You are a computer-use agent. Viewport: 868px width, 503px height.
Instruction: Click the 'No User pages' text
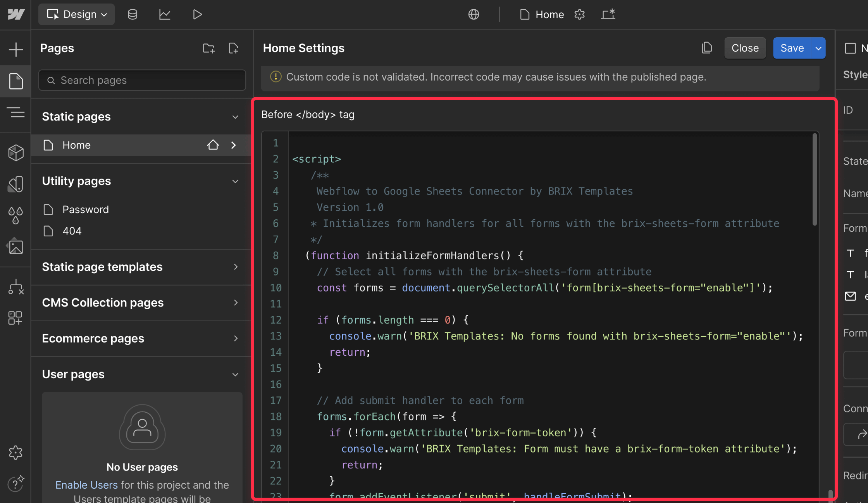[x=142, y=467]
